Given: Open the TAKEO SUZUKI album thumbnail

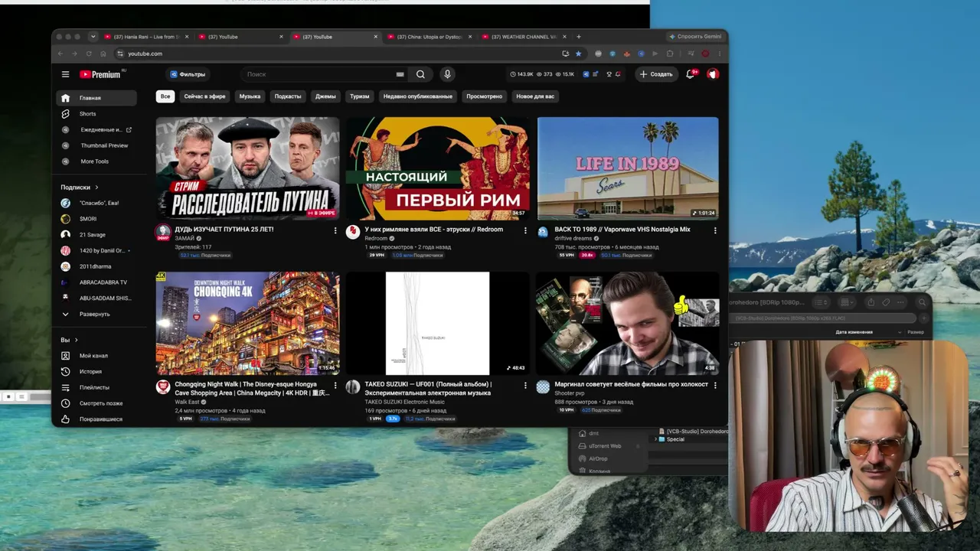Looking at the screenshot, I should (437, 323).
